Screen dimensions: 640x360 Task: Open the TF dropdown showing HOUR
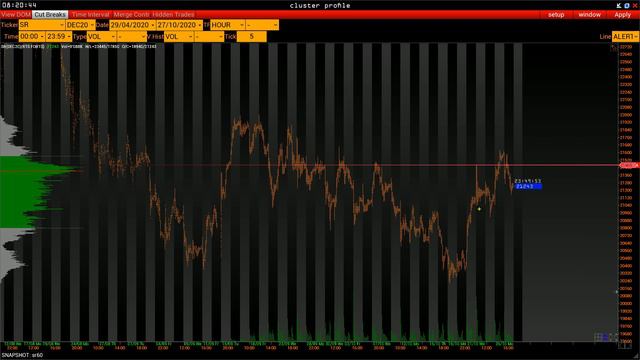coord(227,25)
